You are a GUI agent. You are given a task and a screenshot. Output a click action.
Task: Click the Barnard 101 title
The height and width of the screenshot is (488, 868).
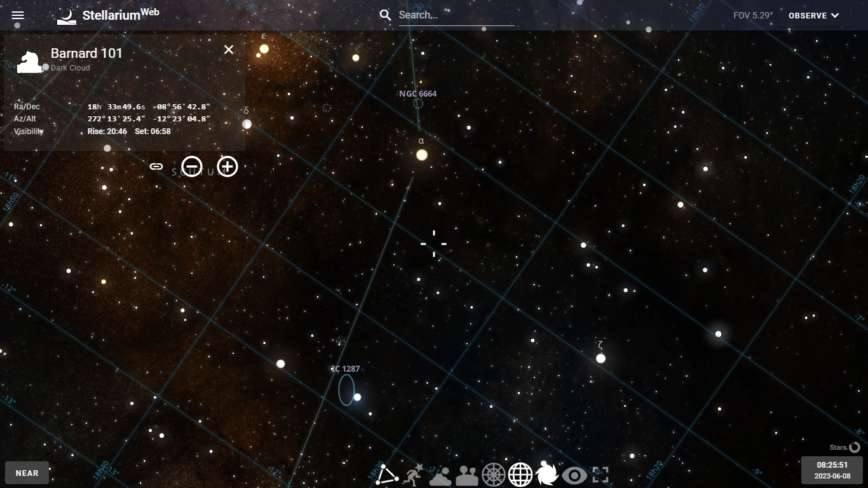tap(86, 53)
